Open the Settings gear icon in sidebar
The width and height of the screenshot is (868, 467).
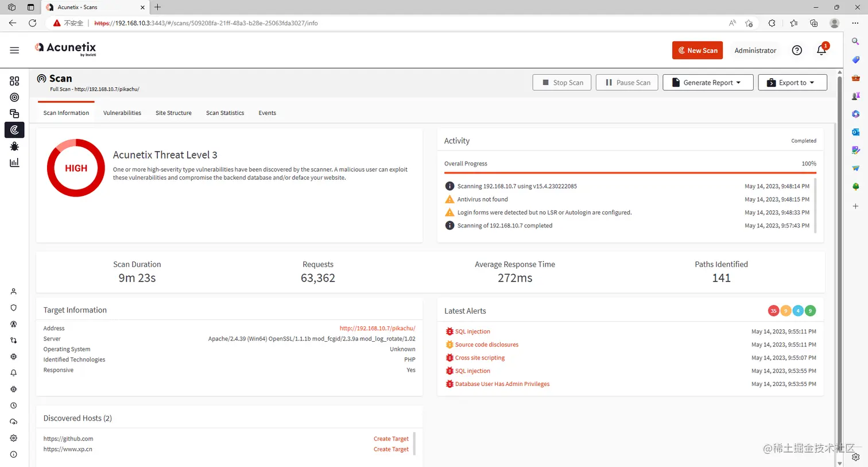[14, 438]
